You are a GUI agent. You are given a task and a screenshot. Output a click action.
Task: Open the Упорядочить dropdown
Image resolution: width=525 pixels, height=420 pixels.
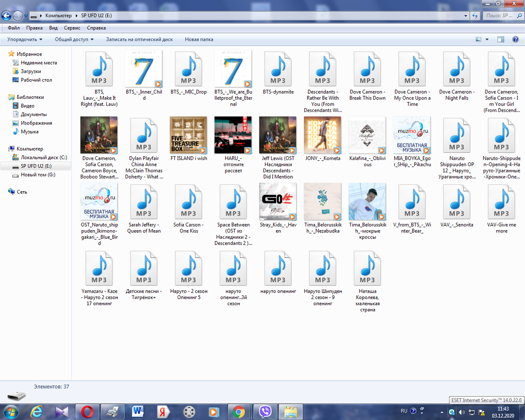click(25, 39)
